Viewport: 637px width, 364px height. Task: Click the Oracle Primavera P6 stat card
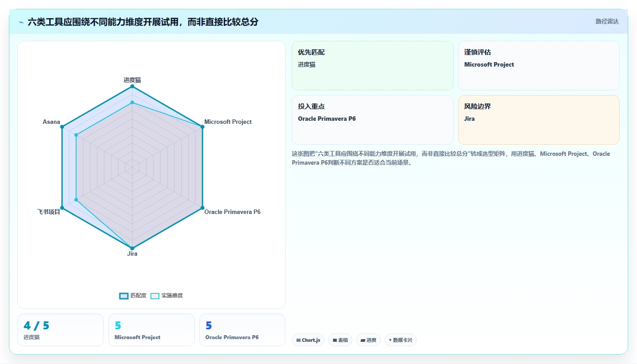[x=242, y=330]
